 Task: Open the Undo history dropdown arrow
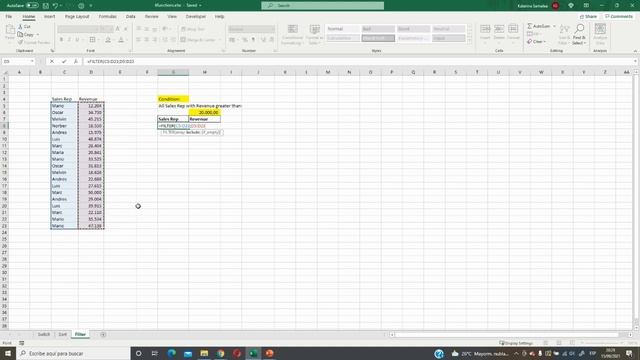coord(62,5)
